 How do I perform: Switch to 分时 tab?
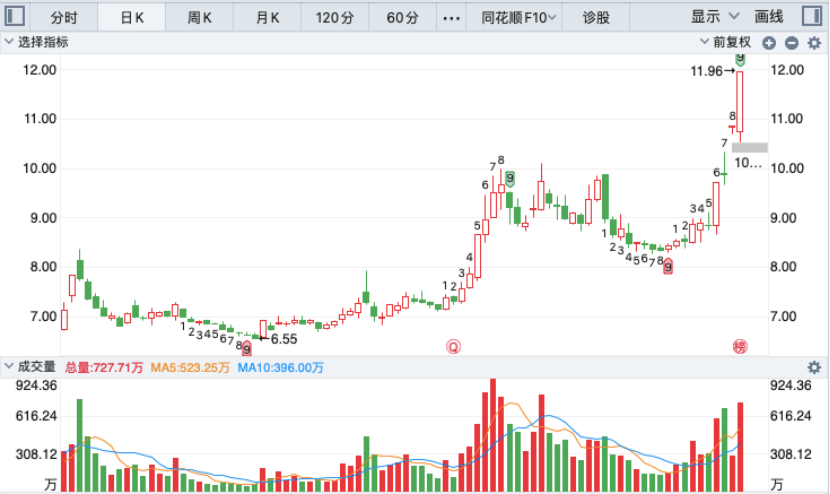(64, 17)
